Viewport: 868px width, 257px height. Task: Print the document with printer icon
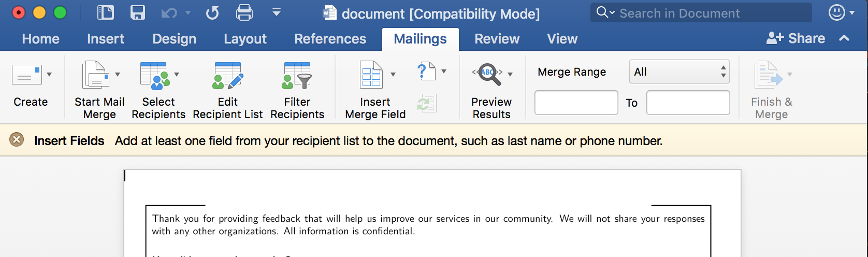click(x=244, y=12)
